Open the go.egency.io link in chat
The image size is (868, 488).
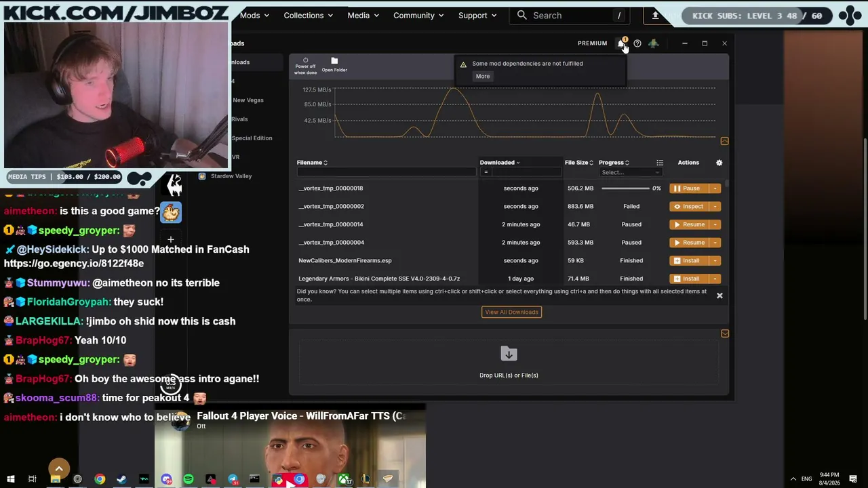click(74, 264)
